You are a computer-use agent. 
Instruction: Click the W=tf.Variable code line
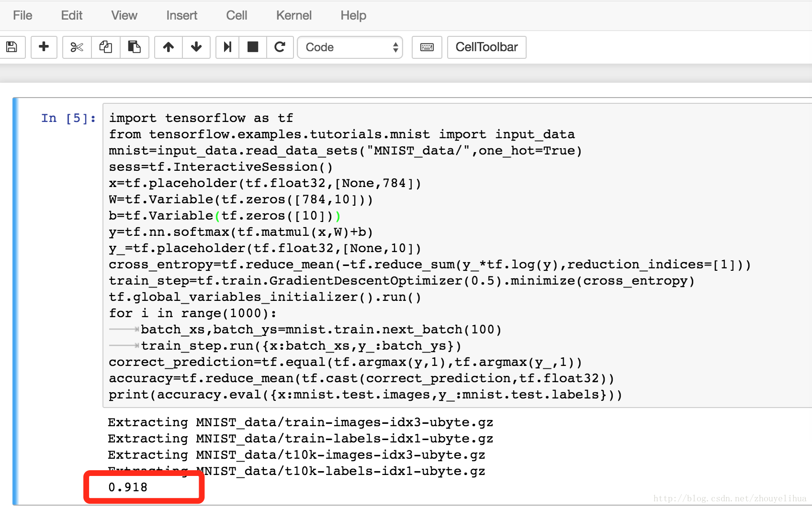click(x=241, y=199)
